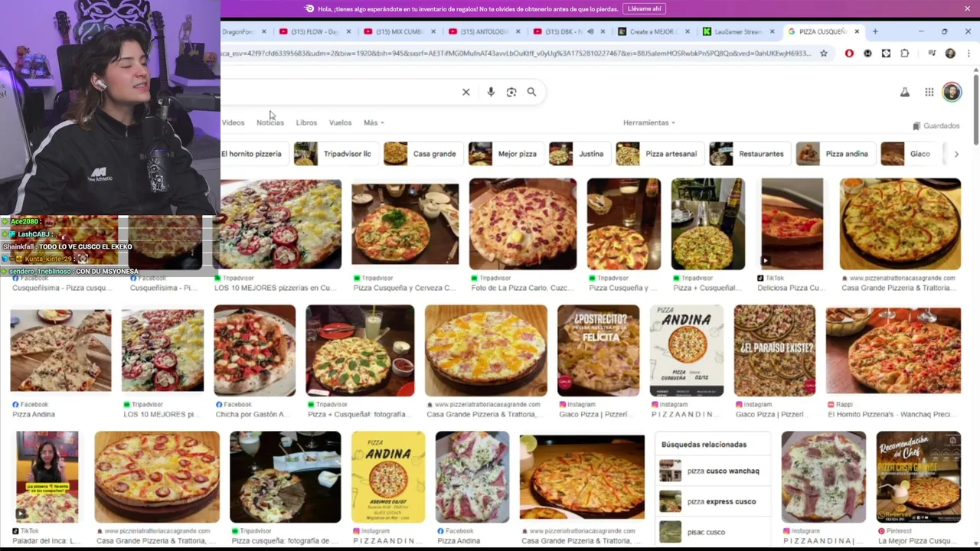Select the Pizza artesanal filter chip
This screenshot has width=980, height=551.
coord(660,154)
